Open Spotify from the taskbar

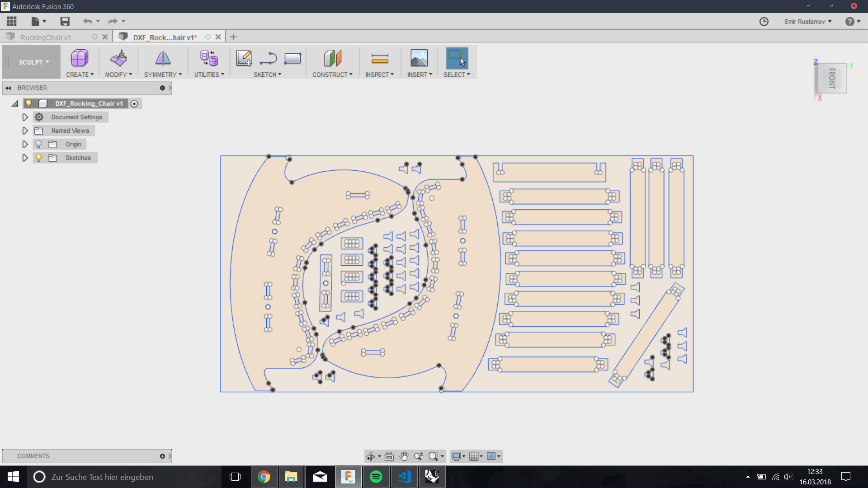pyautogui.click(x=376, y=477)
